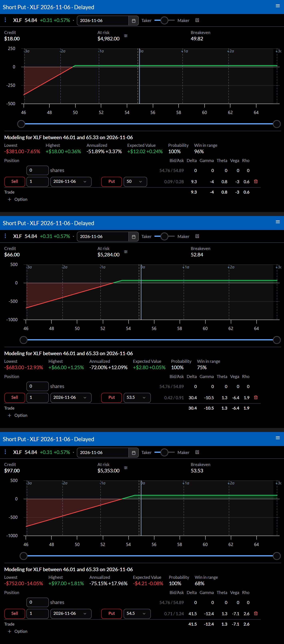284x644 pixels.
Task: Delete the 54.5 put leg
Action: coord(256,614)
